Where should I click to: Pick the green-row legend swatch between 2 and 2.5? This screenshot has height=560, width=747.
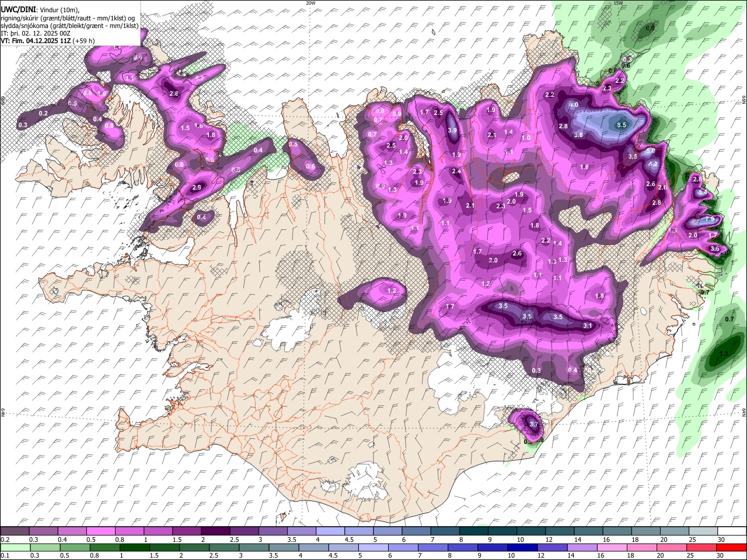pyautogui.click(x=193, y=548)
